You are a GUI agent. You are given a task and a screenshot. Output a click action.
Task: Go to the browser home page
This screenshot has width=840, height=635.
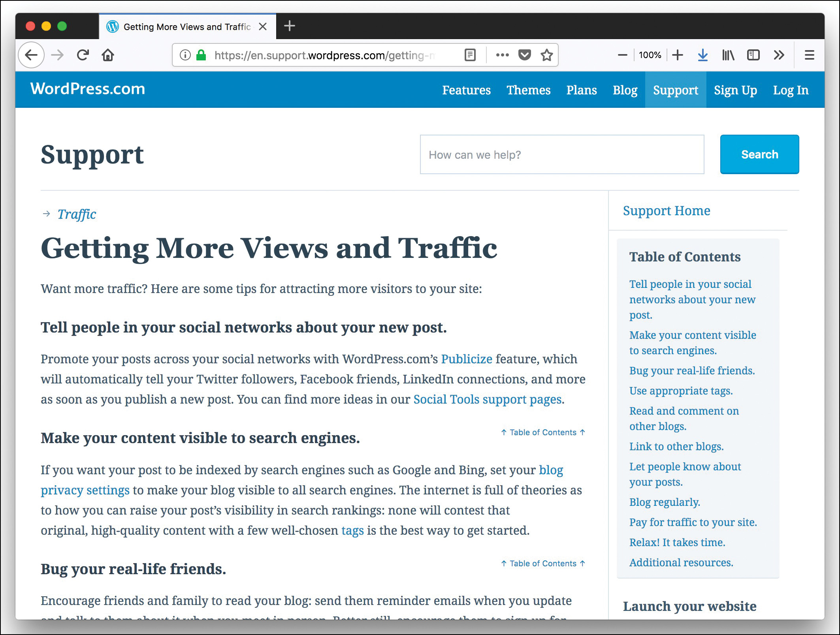coord(108,55)
